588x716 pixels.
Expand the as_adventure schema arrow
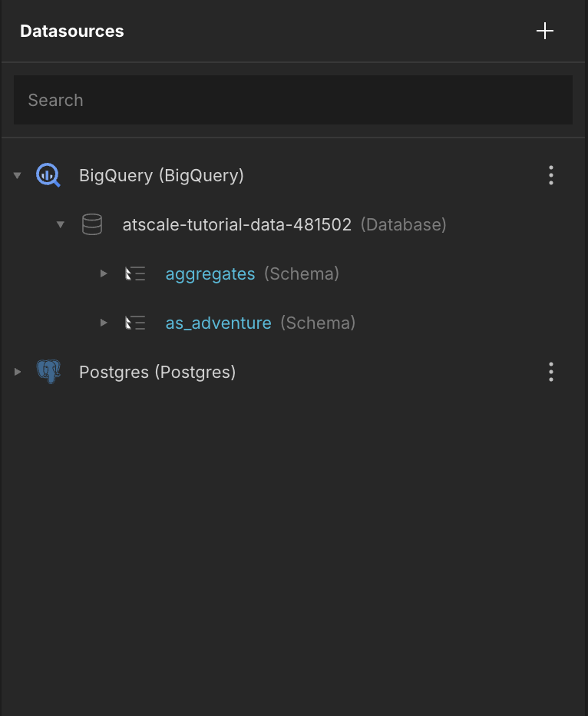[104, 323]
